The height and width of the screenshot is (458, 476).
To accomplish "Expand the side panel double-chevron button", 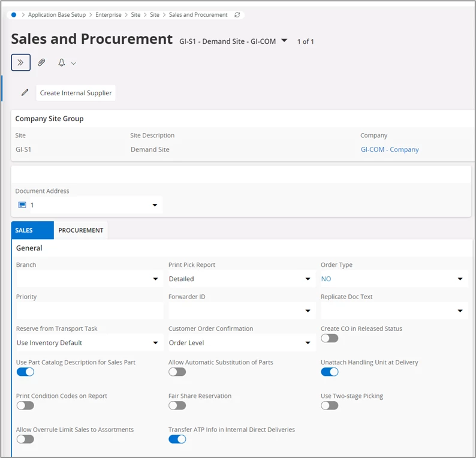I will (20, 62).
